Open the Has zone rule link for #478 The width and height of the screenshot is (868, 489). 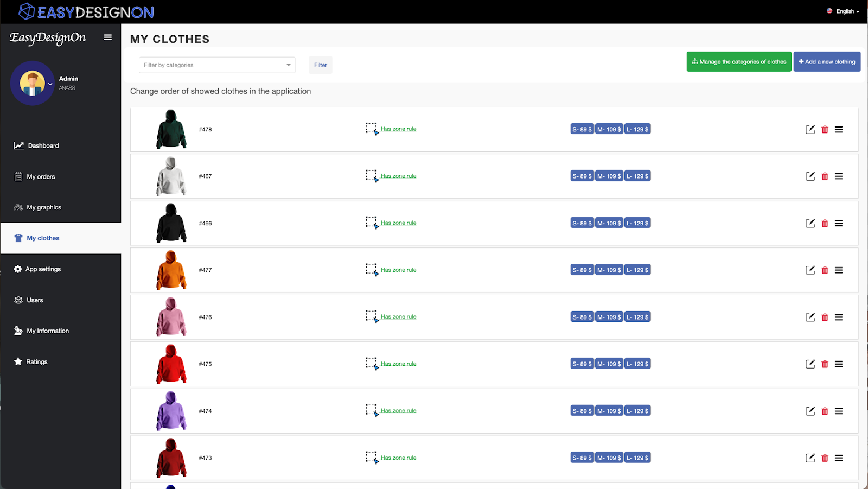click(398, 129)
